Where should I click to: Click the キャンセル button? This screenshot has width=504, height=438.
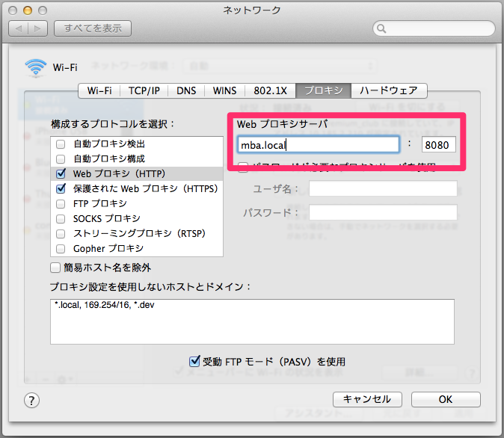coord(367,399)
